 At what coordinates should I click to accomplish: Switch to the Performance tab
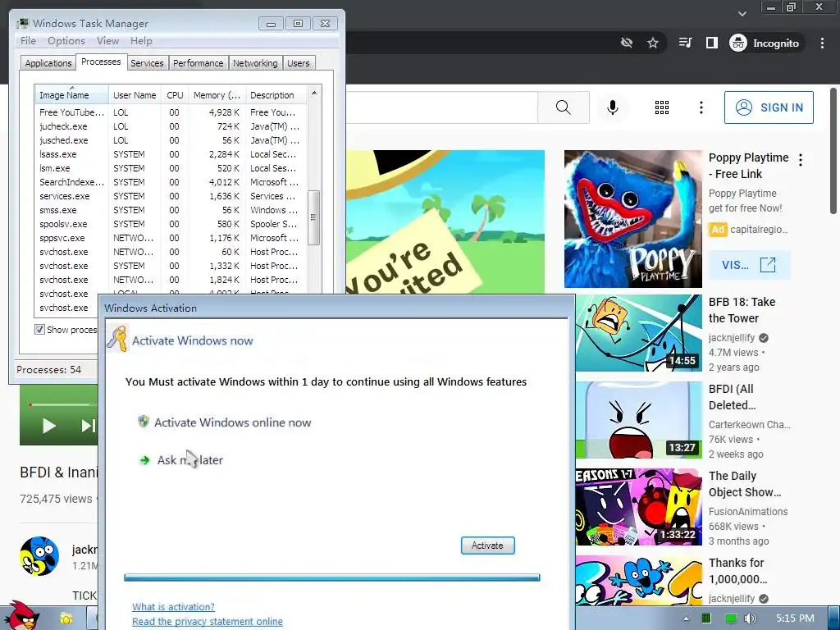198,63
